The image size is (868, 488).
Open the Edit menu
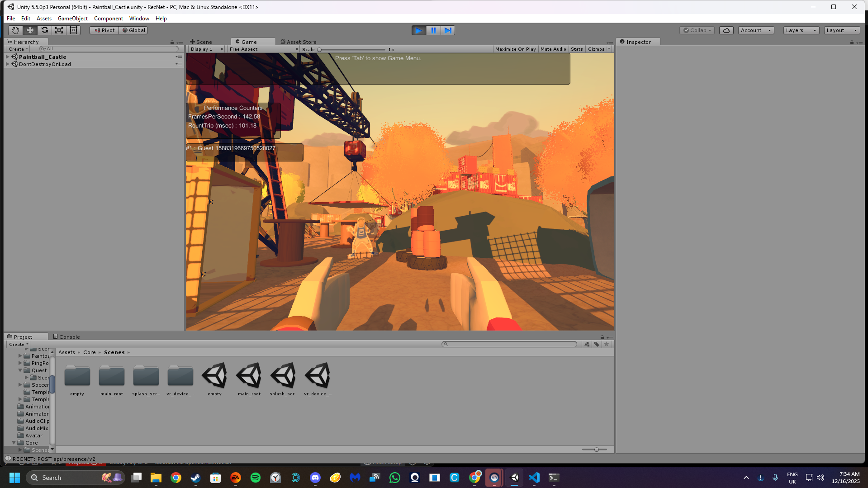click(x=26, y=19)
